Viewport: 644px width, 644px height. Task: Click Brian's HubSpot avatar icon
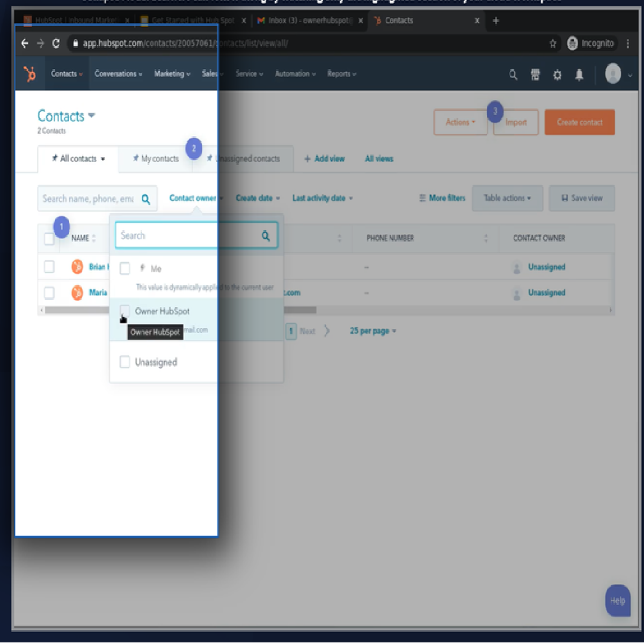(77, 267)
